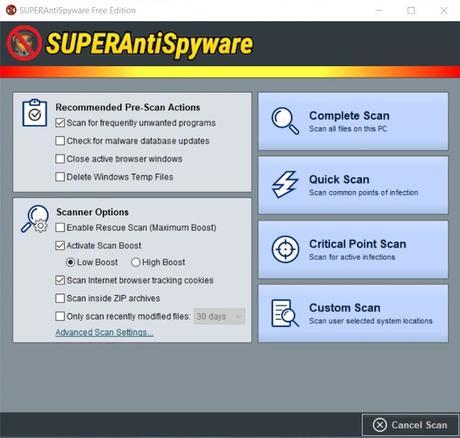Click the SUPERAntiSpyware Free Edition window title
460x438 pixels.
click(x=77, y=10)
